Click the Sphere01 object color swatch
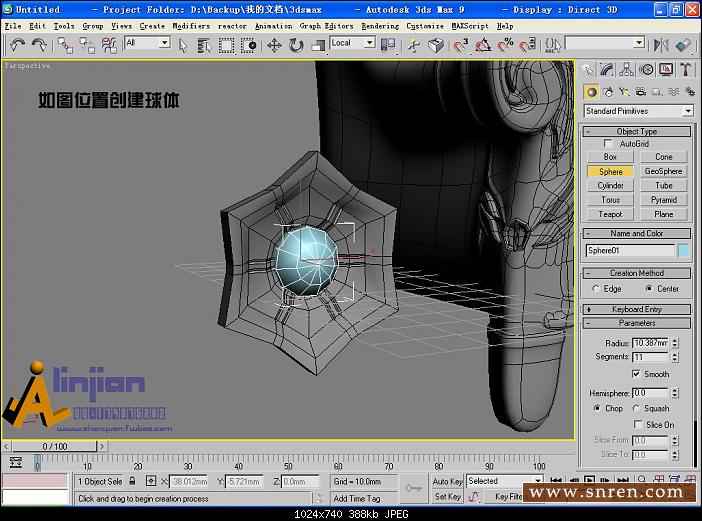 coord(684,251)
